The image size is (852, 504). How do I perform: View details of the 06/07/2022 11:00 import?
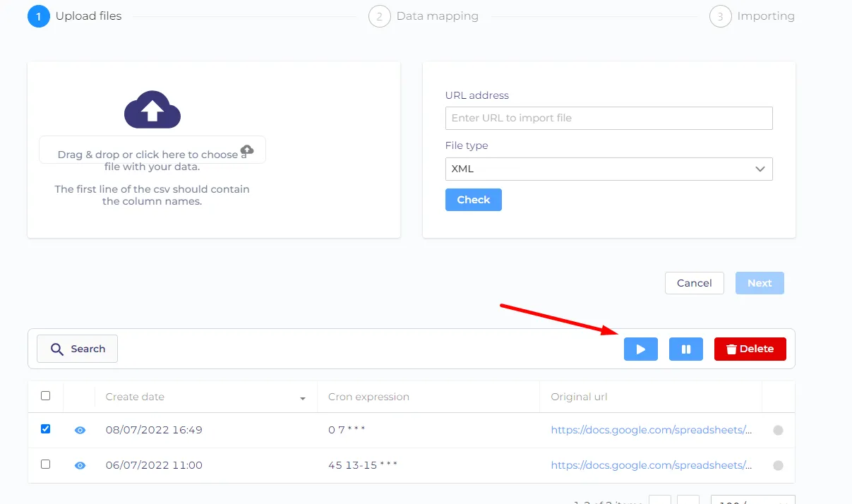pos(80,465)
